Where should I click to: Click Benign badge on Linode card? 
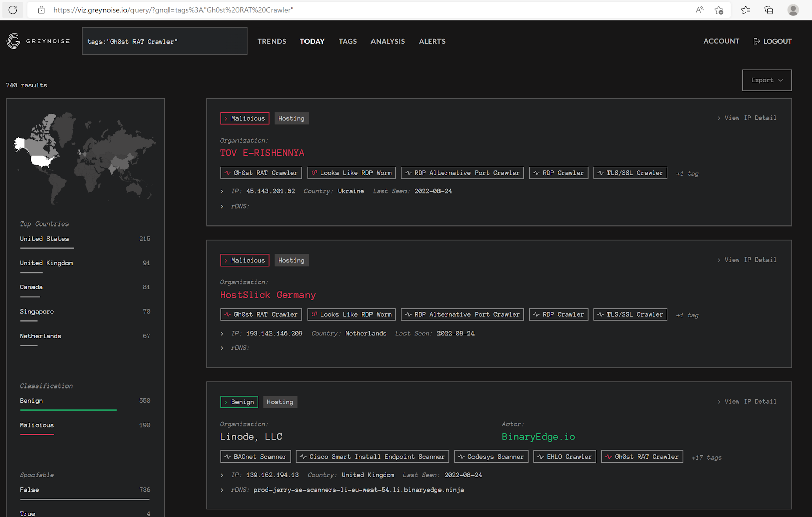[x=239, y=402]
